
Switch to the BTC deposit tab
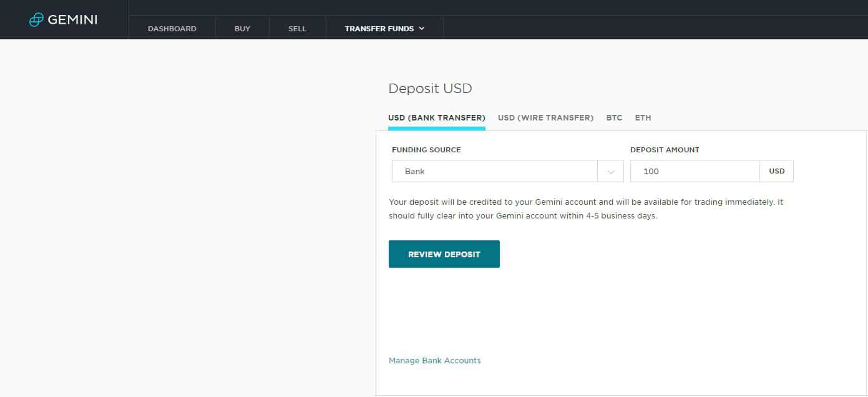tap(614, 117)
